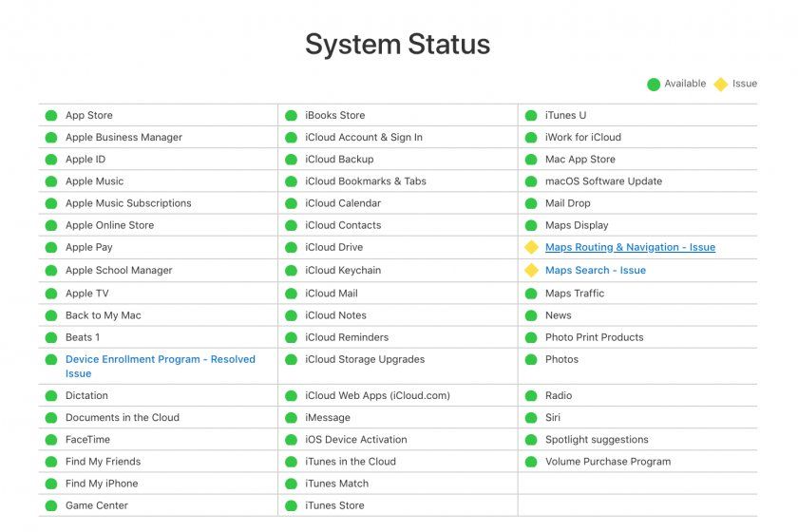Select the iOS Device Activation text
798x532 pixels.
click(x=356, y=439)
